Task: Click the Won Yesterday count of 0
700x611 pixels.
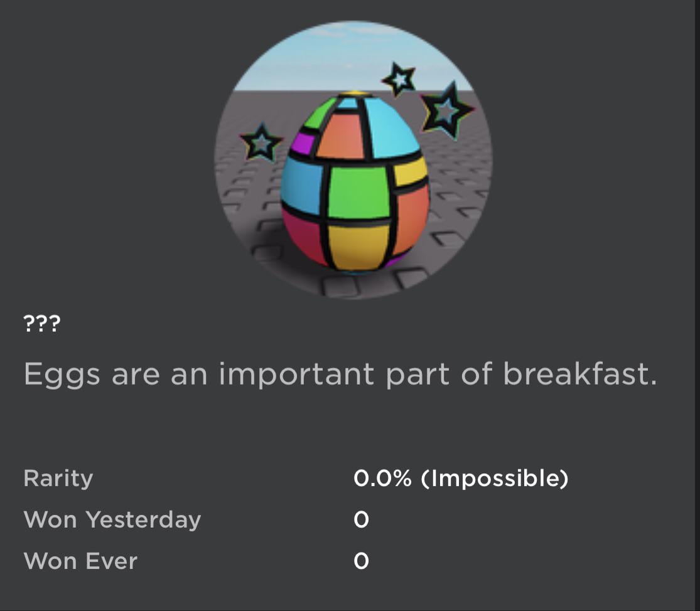Action: point(360,519)
